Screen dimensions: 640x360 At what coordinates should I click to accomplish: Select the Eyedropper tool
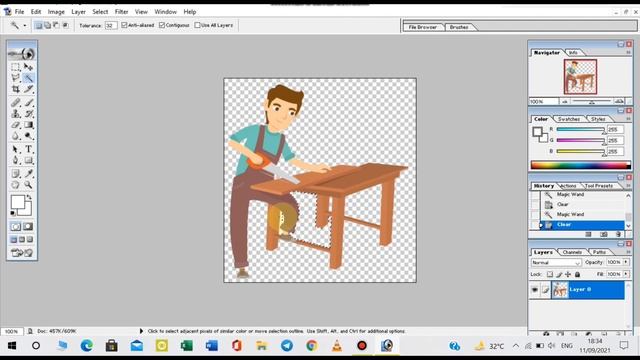(x=28, y=174)
